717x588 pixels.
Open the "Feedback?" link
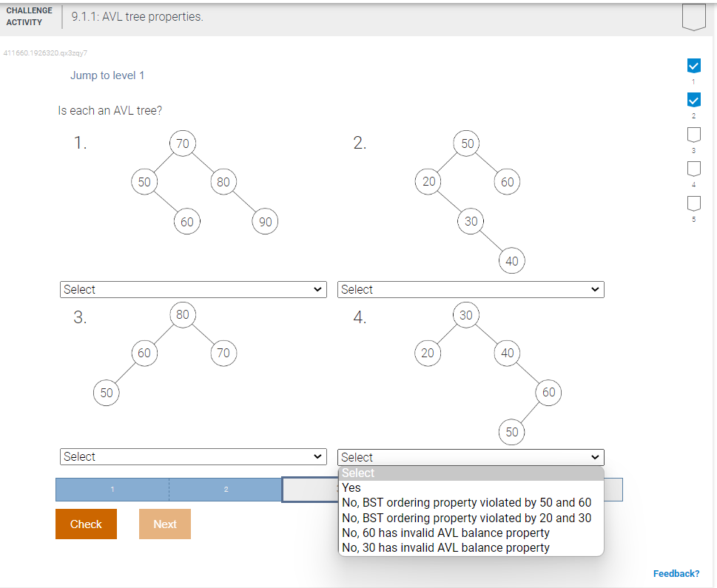coord(676,573)
